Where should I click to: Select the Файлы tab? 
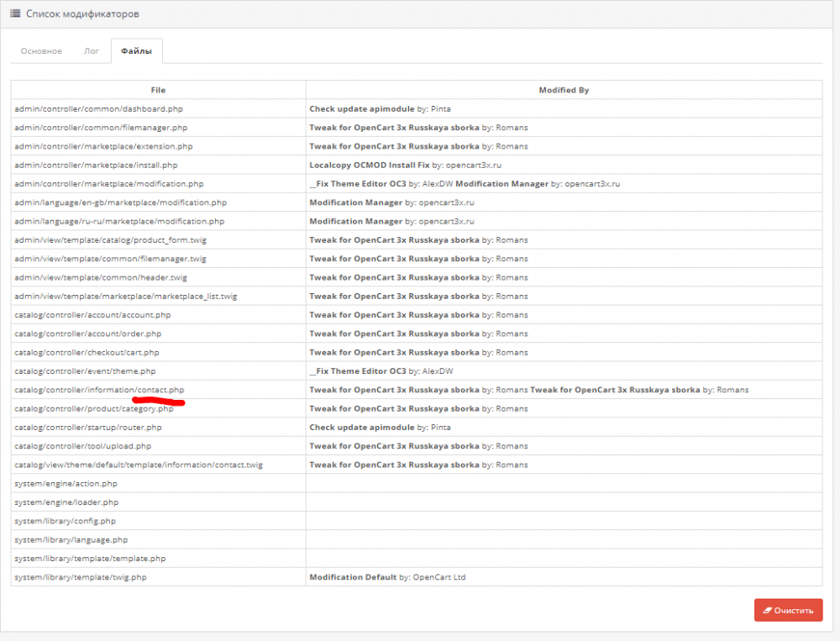click(137, 51)
